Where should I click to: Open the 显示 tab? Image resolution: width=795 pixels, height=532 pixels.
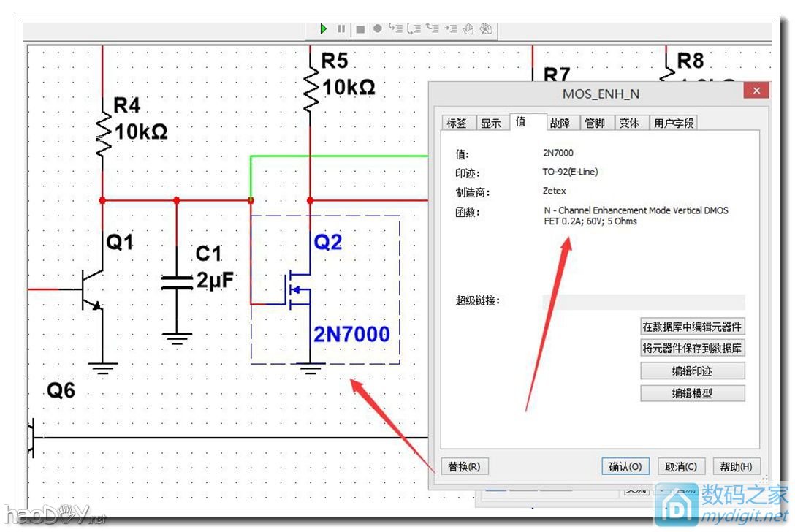tap(490, 123)
